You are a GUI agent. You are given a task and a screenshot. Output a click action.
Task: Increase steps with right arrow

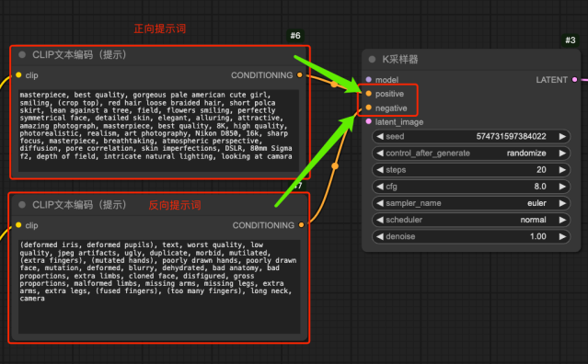click(562, 170)
